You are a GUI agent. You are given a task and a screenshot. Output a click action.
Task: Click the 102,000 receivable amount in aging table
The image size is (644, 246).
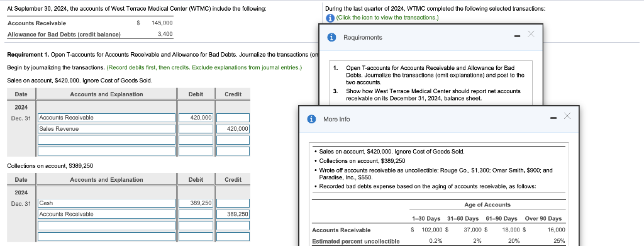coord(431,230)
